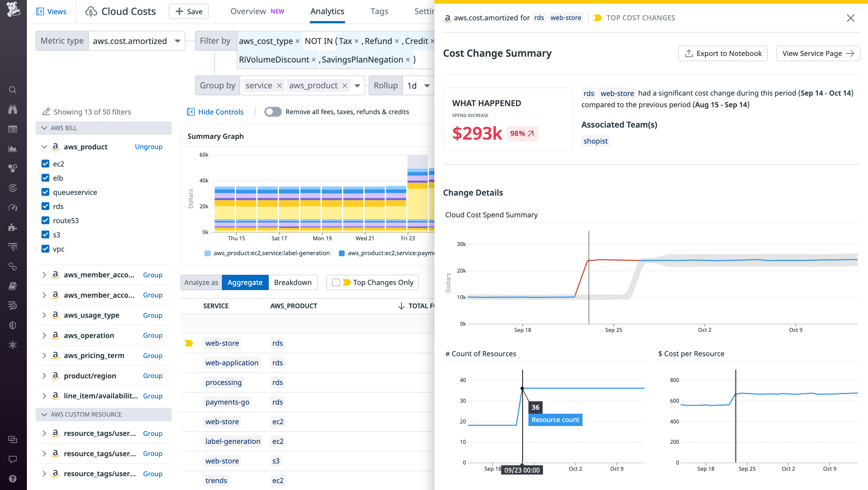Open the Overview tab
Viewport: 868px width, 490px height.
click(248, 11)
